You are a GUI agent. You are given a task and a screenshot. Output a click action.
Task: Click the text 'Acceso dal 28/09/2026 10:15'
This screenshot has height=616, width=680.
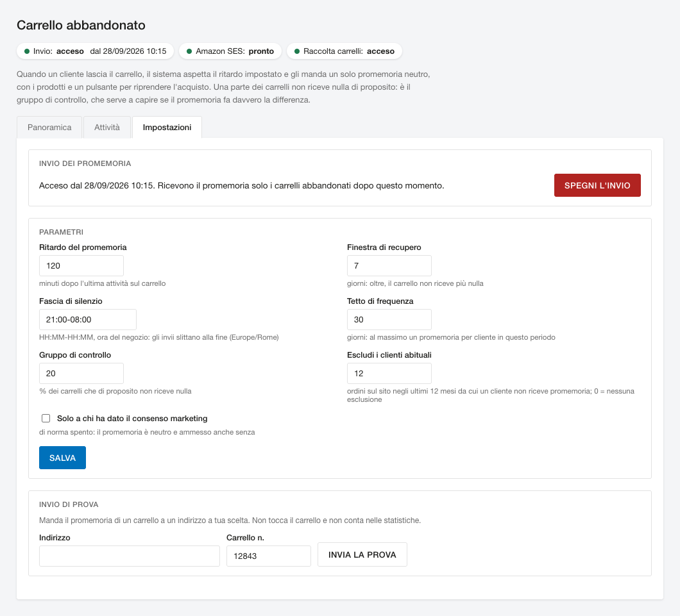click(96, 185)
